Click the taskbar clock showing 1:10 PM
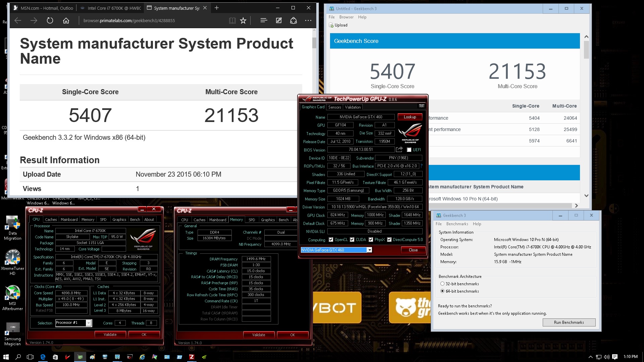644x362 pixels. [x=630, y=357]
